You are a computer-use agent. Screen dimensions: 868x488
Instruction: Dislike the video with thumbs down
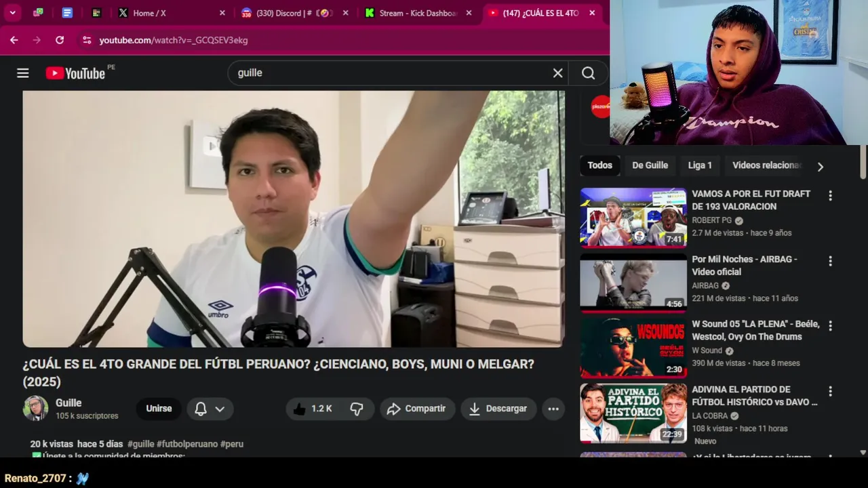click(357, 409)
